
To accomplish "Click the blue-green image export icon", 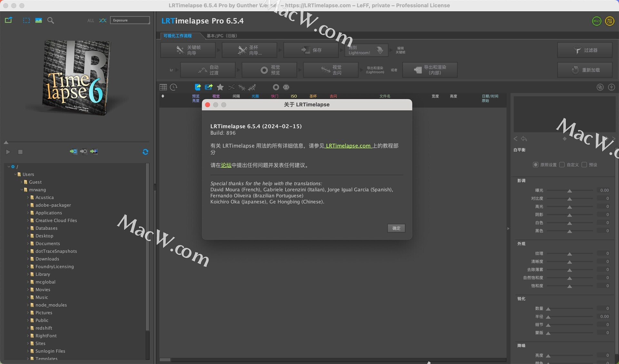I will pyautogui.click(x=209, y=87).
